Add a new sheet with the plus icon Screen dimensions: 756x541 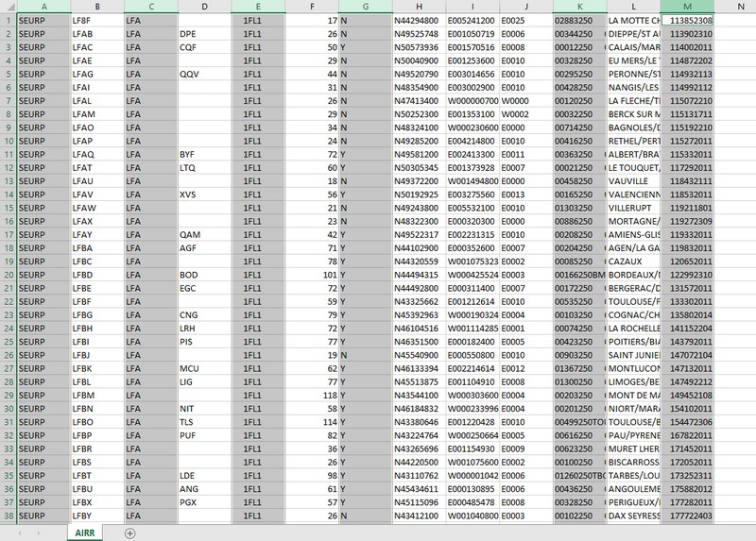tap(130, 533)
